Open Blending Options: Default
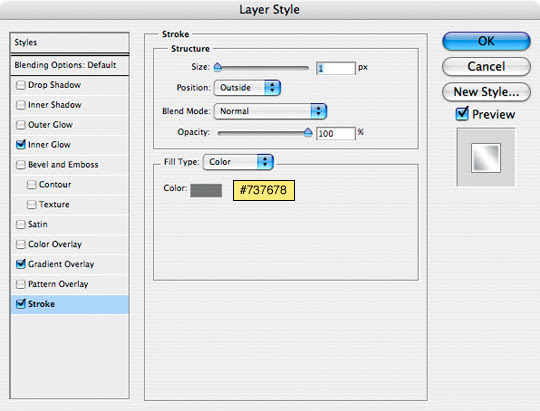Screen dimensions: 540x411 coord(70,65)
